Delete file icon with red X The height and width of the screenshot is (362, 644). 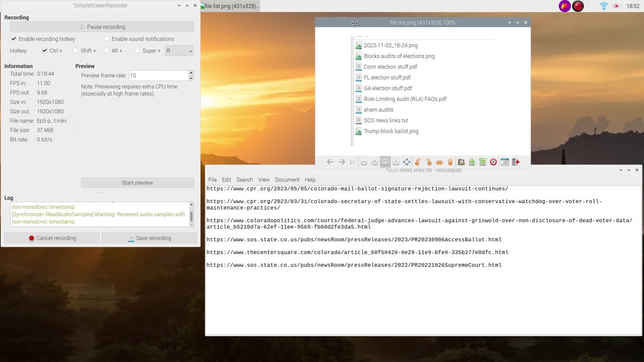(494, 162)
